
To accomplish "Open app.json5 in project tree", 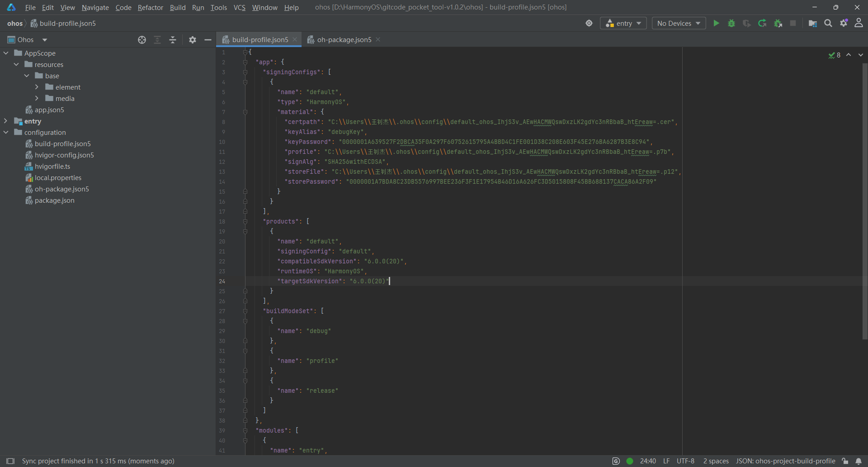I will click(49, 110).
